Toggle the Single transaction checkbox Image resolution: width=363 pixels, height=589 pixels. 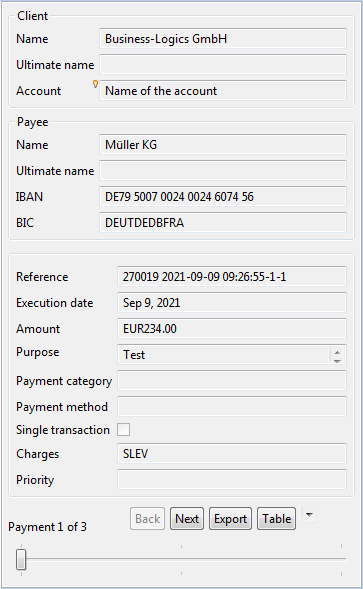pos(124,429)
